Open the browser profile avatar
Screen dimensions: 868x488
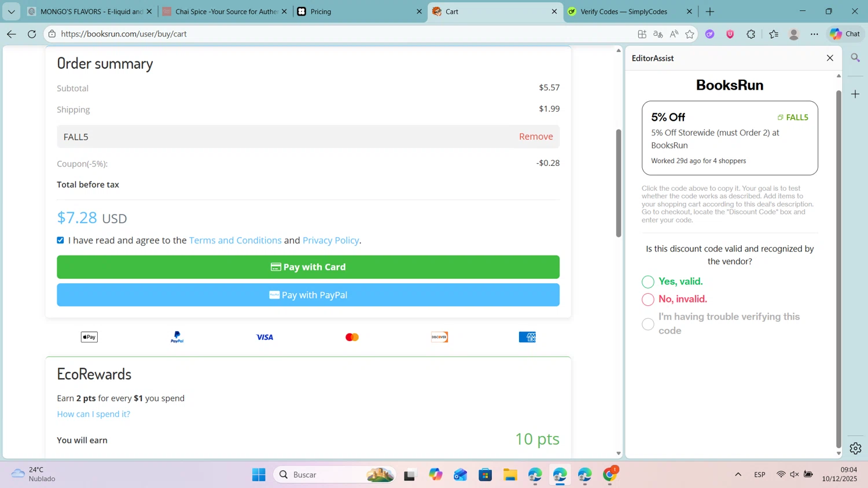coord(794,34)
